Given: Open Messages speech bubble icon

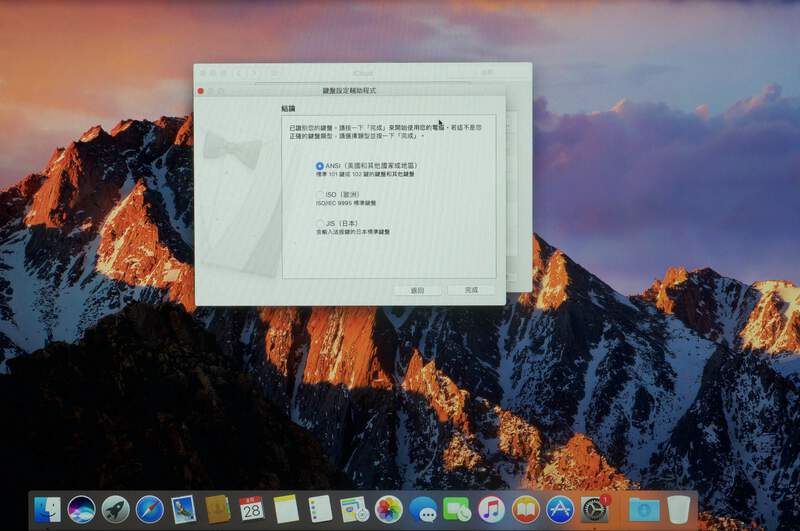Looking at the screenshot, I should coord(423,510).
